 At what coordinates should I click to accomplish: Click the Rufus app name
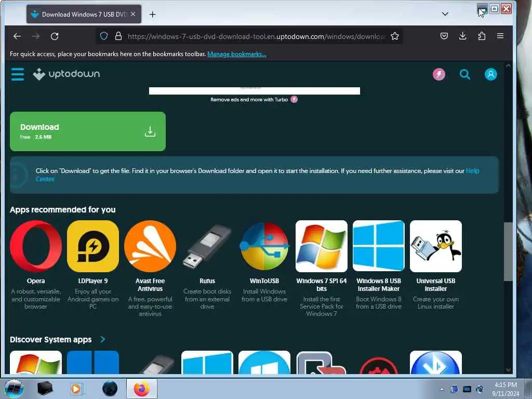[207, 281]
